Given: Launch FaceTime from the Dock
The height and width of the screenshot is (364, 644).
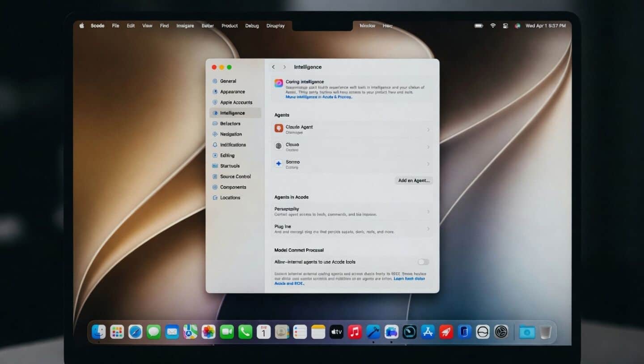Looking at the screenshot, I should [x=227, y=332].
